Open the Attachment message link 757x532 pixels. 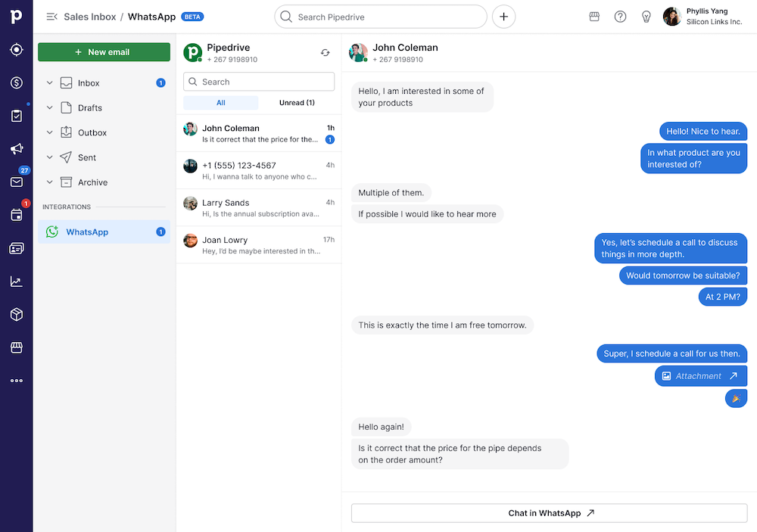pyautogui.click(x=700, y=376)
